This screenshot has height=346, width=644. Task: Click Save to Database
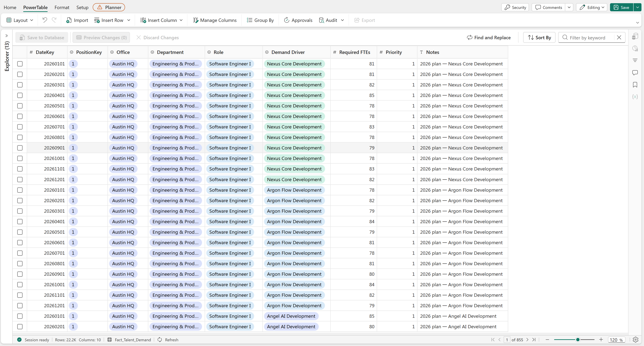[42, 38]
